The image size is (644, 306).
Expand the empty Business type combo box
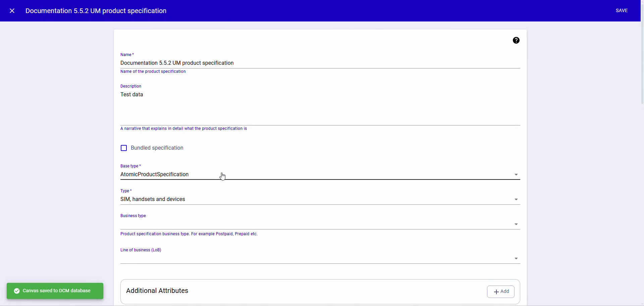[x=320, y=223]
